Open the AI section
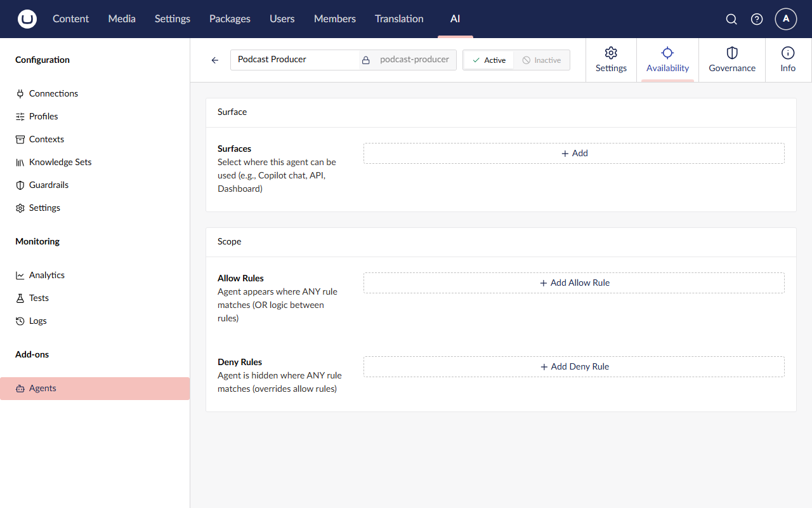Viewport: 812px width, 508px height. coord(455,19)
